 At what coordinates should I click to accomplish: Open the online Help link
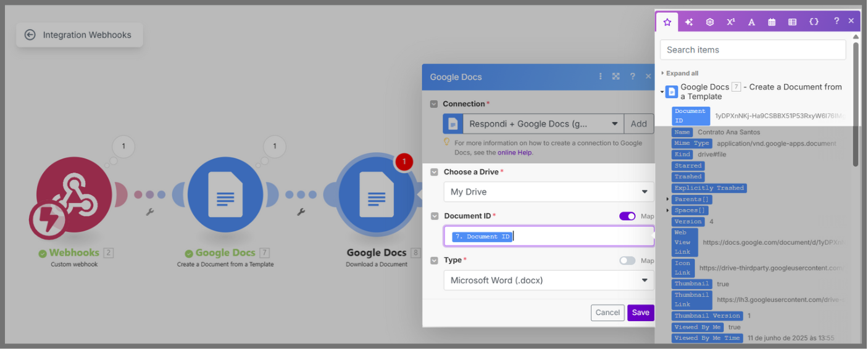coord(515,152)
